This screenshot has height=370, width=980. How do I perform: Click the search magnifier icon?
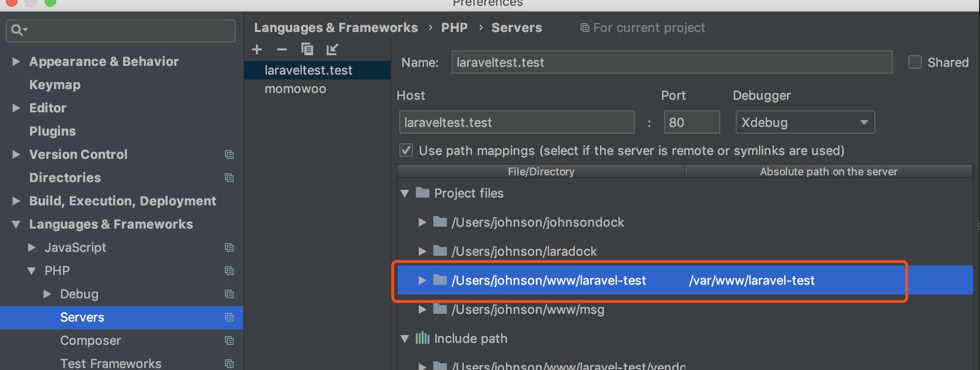(x=17, y=31)
